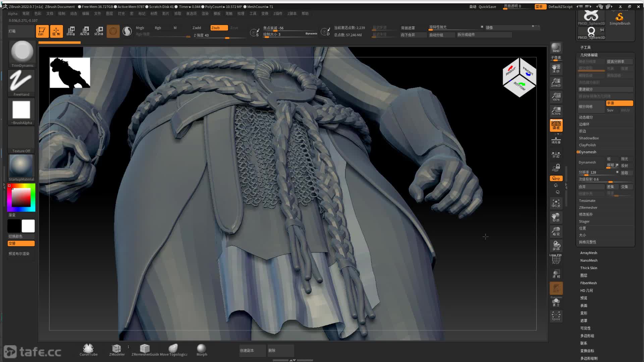Toggle the PolyF line fill icon
The height and width of the screenshot is (362, 644).
click(556, 259)
